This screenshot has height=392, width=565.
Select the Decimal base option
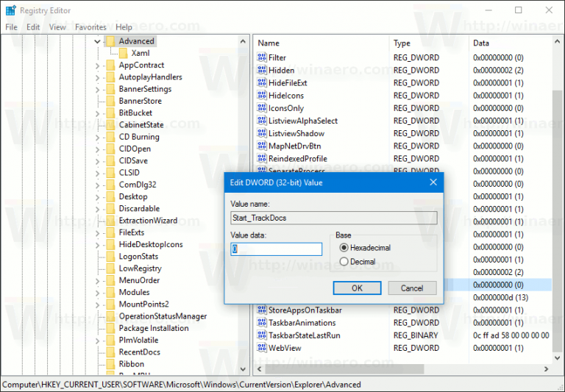click(344, 262)
